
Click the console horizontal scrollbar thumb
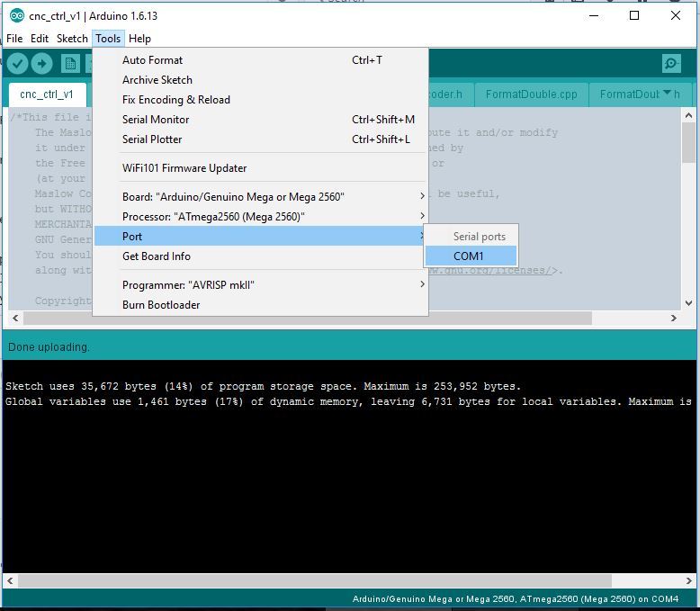click(315, 580)
